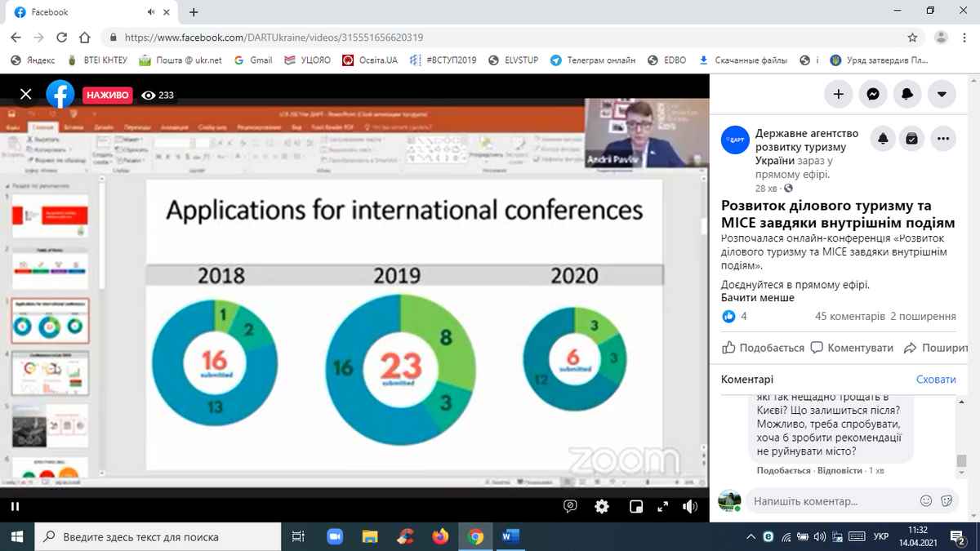This screenshot has width=980, height=551.
Task: Open the post's three-dots options menu
Action: 942,140
